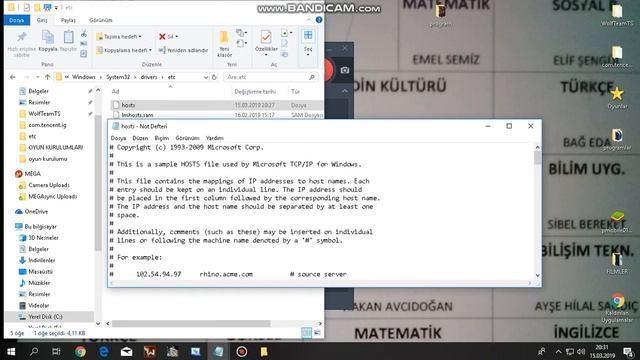The width and height of the screenshot is (640, 360).
Task: Click Windows in address breadcrumb
Action: 84,77
